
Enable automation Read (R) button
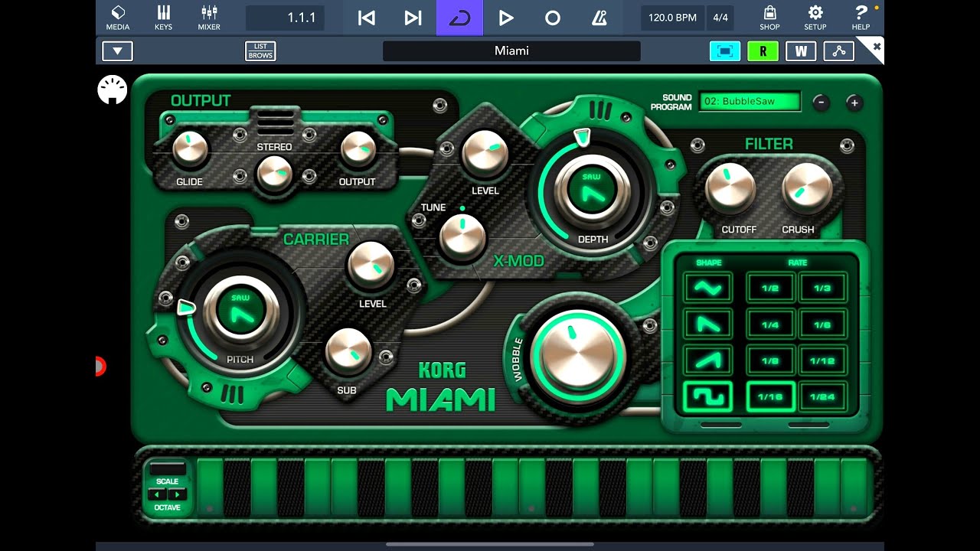click(763, 51)
